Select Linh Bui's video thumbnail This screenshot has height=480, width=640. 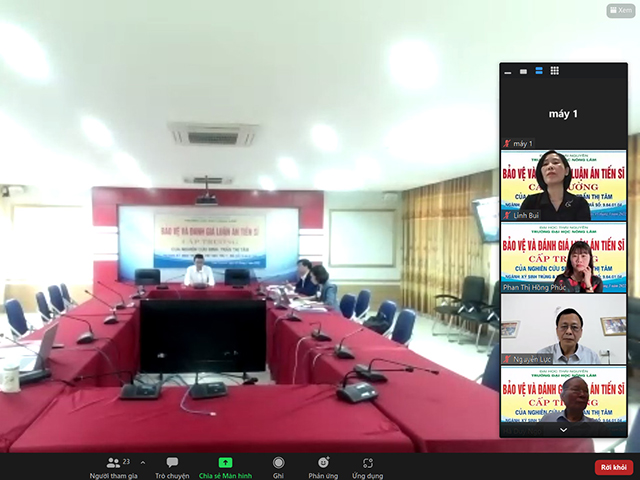tap(563, 186)
